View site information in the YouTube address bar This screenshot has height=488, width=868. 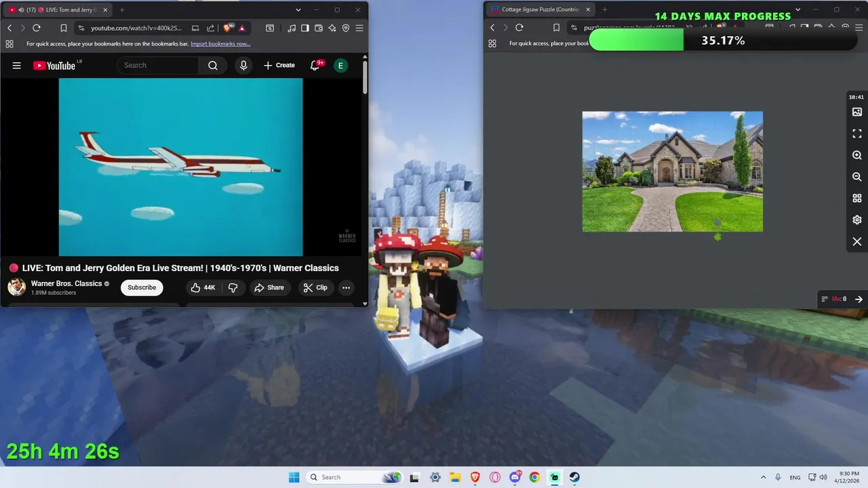click(81, 28)
